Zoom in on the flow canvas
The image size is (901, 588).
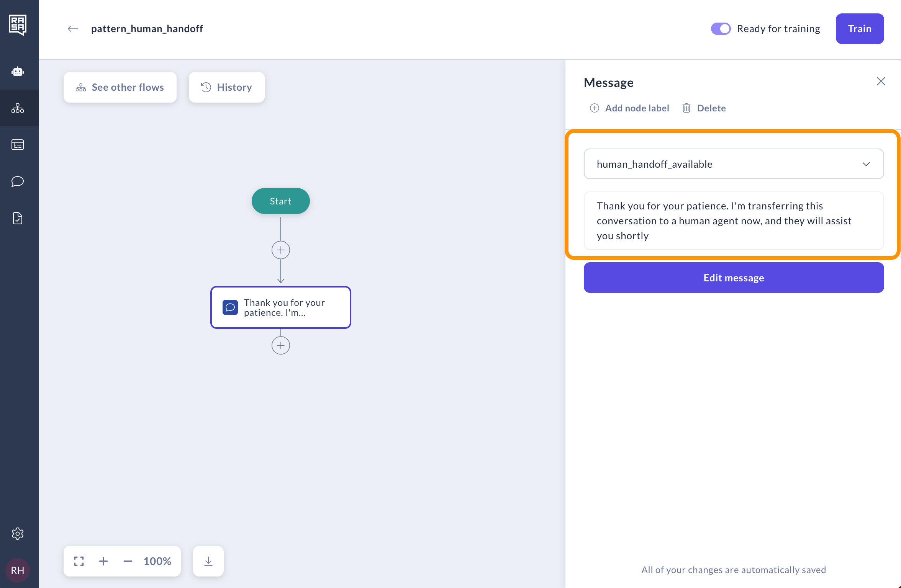click(103, 561)
